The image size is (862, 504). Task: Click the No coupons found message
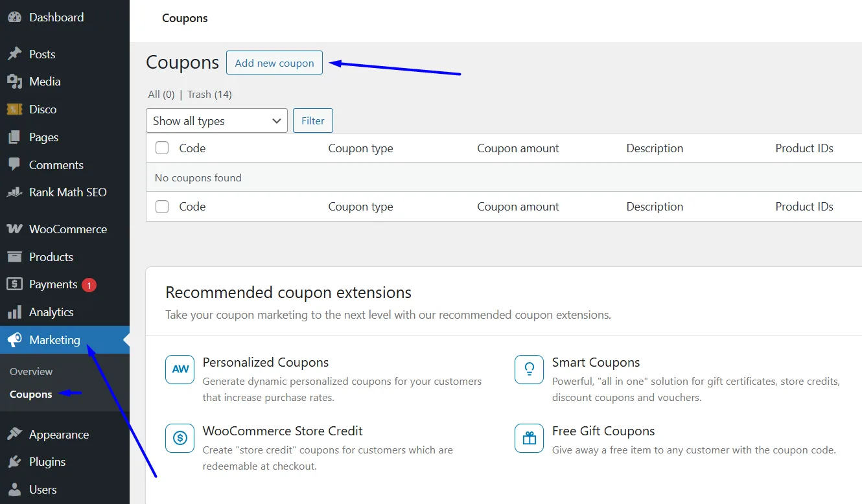pyautogui.click(x=198, y=178)
